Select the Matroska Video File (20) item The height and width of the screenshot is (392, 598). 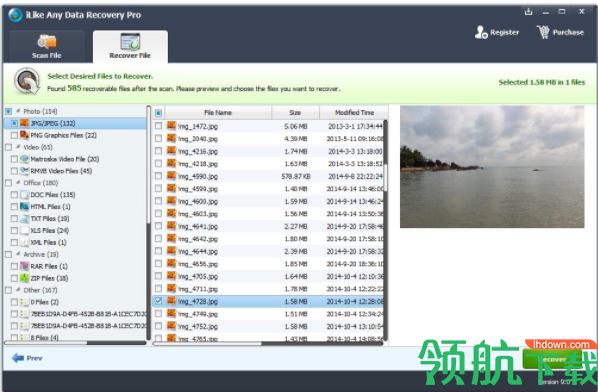point(64,159)
